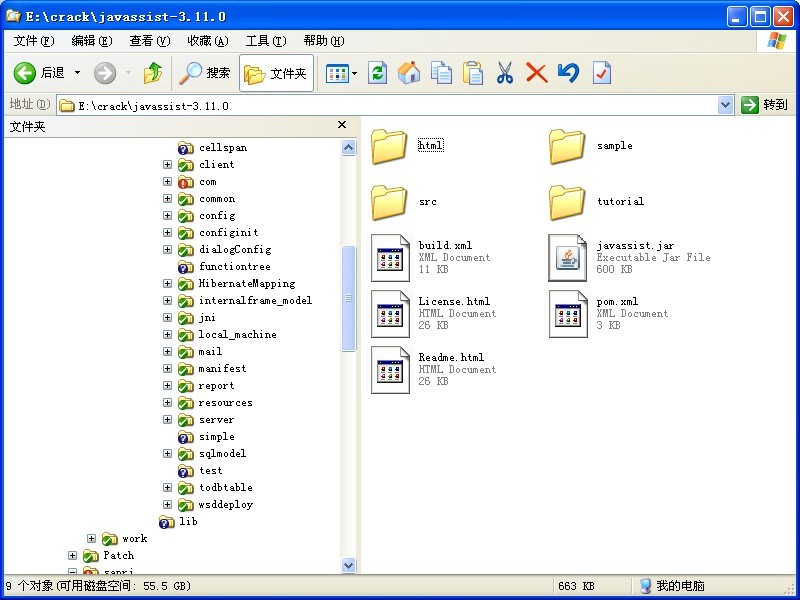Expand the Patch tree node

pyautogui.click(x=72, y=555)
